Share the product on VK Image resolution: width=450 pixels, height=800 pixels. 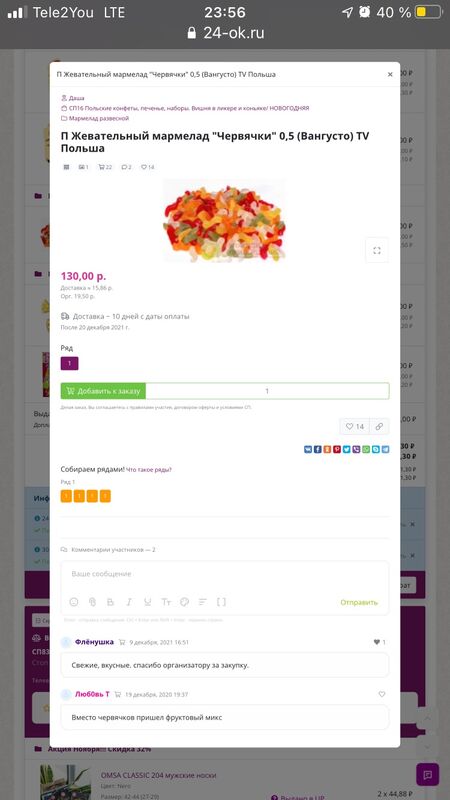[308, 449]
